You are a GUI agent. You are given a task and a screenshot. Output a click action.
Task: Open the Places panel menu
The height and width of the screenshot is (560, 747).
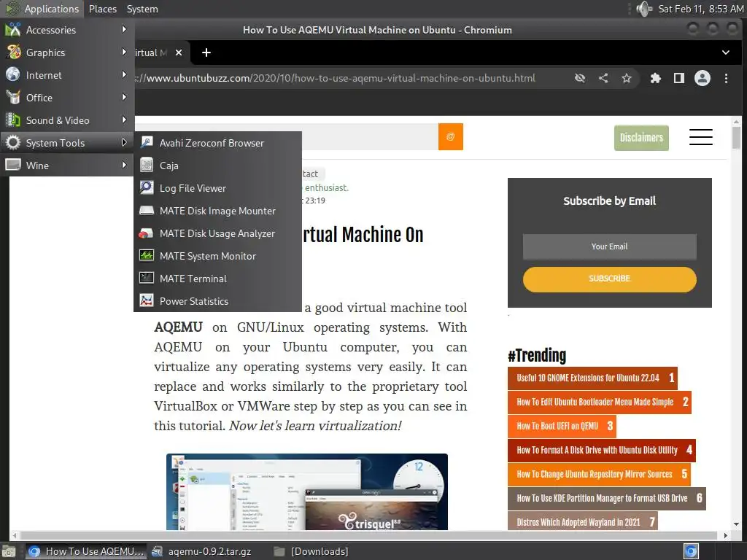coord(102,9)
